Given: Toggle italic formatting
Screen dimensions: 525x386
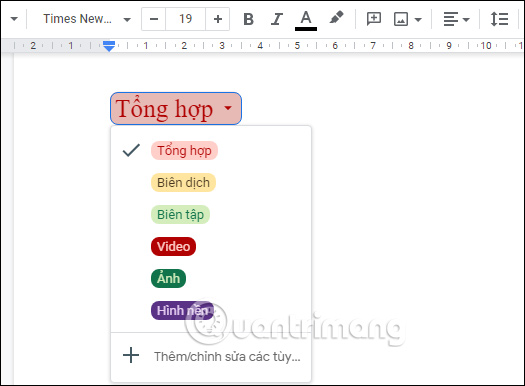Looking at the screenshot, I should pyautogui.click(x=277, y=19).
